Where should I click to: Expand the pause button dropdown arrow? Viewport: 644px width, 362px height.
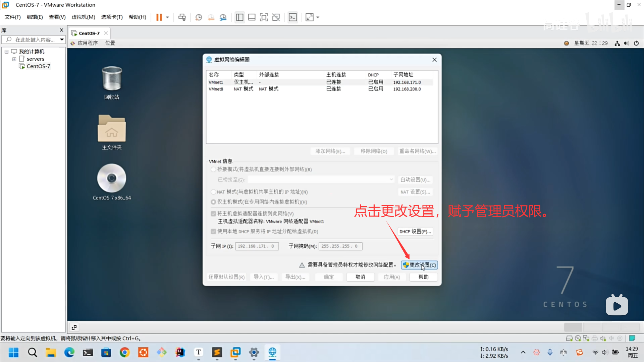[167, 17]
